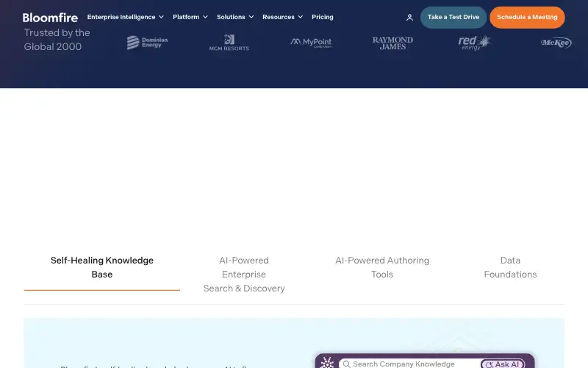Click the 'Trusted by the Global 2000' text
The width and height of the screenshot is (588, 368).
[x=57, y=40]
